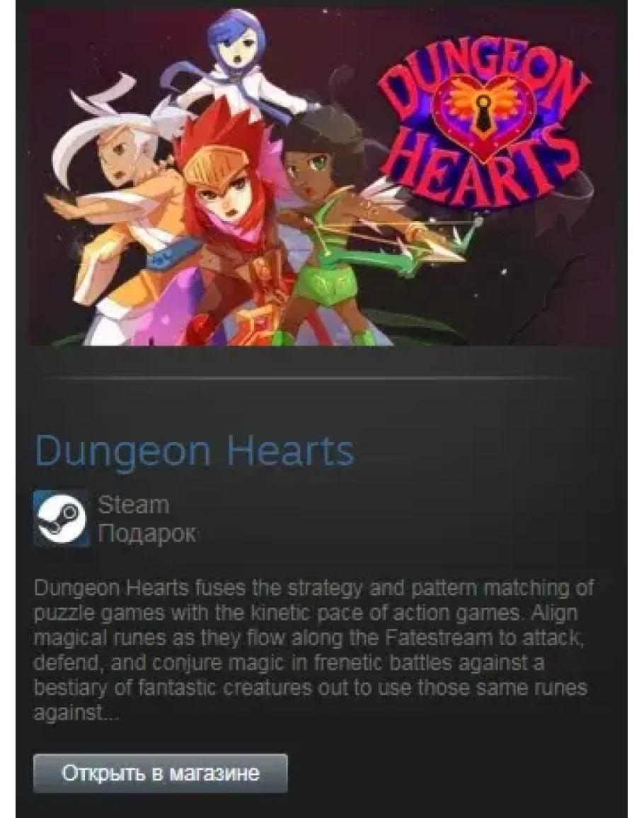Open the Dungeon Hearts title link
This screenshot has width=644, height=818.
click(x=194, y=450)
